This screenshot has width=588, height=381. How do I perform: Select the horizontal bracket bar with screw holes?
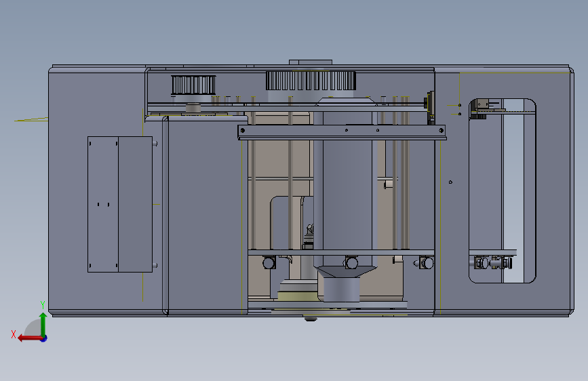[x=342, y=132]
